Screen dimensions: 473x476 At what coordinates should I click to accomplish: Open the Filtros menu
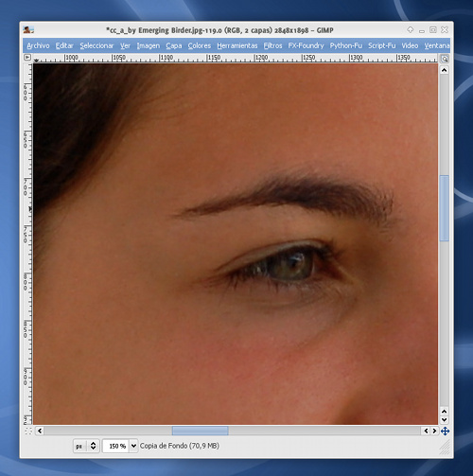click(272, 45)
